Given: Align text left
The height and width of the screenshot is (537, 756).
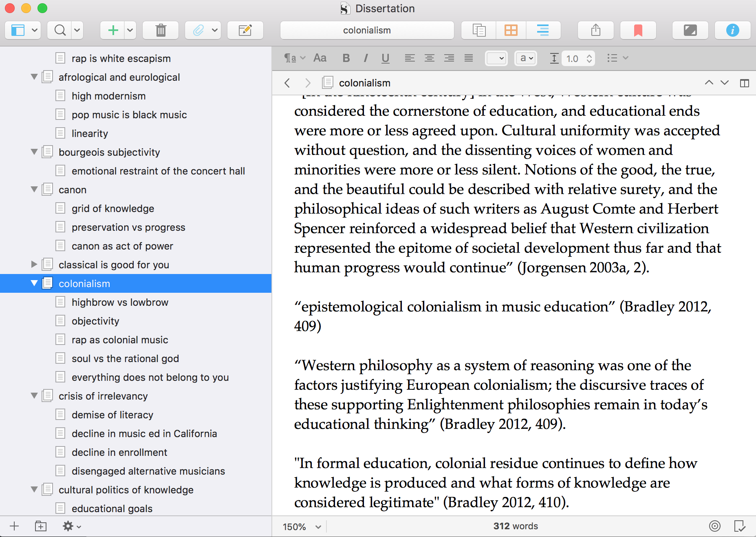Looking at the screenshot, I should (410, 58).
